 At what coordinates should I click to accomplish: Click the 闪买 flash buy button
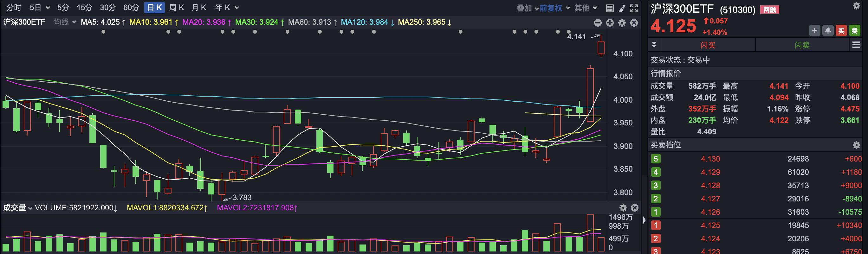pyautogui.click(x=708, y=45)
